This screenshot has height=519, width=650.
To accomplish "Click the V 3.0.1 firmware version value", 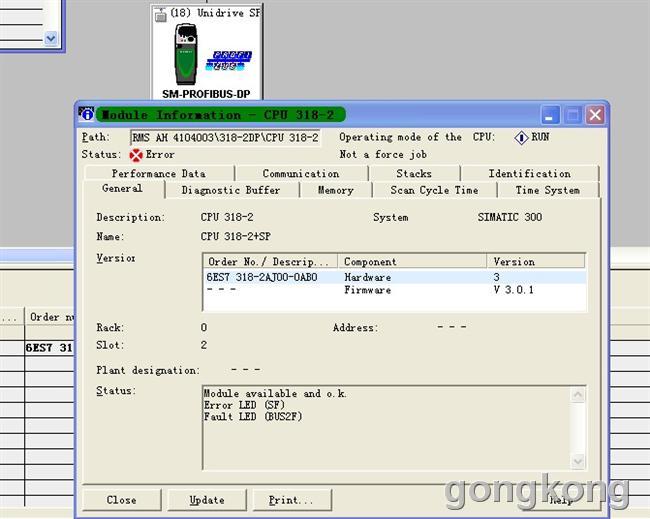I will click(x=513, y=290).
